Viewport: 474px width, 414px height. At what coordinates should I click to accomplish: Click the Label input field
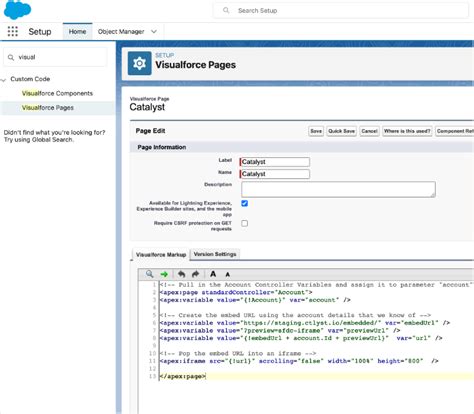tap(275, 162)
